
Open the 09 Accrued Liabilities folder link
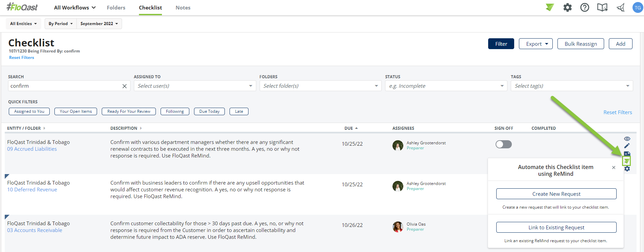coord(32,149)
